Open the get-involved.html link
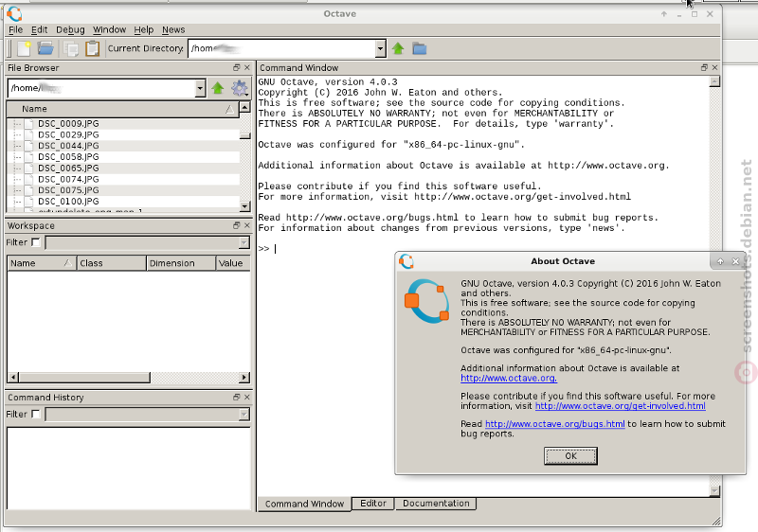This screenshot has height=532, width=758. (x=621, y=406)
